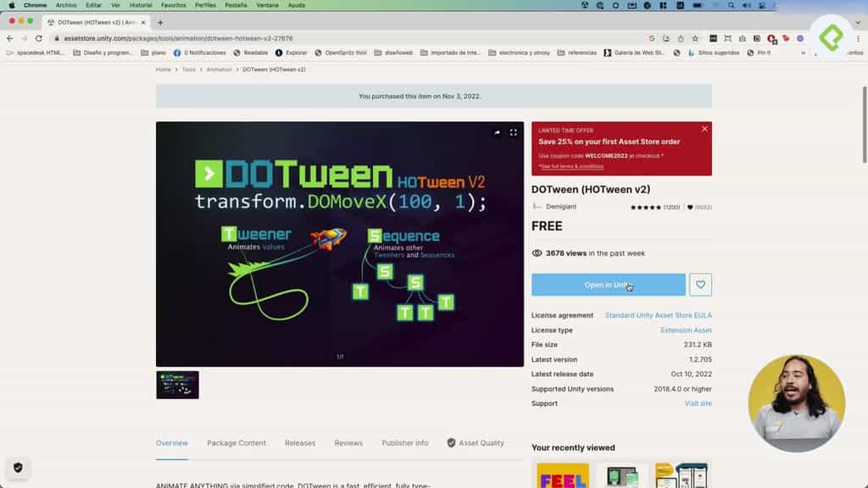Image resolution: width=868 pixels, height=488 pixels.
Task: Open the plano bookmarks folder
Action: click(x=153, y=53)
